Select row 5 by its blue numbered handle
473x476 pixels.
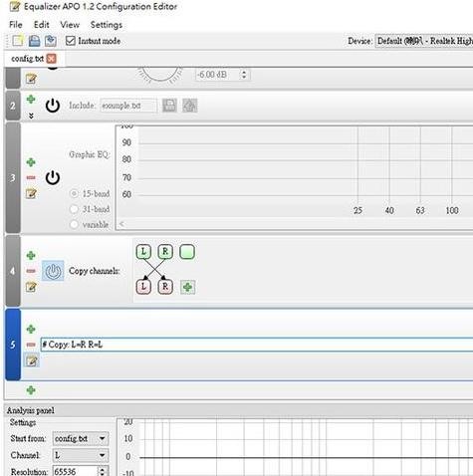tap(13, 345)
